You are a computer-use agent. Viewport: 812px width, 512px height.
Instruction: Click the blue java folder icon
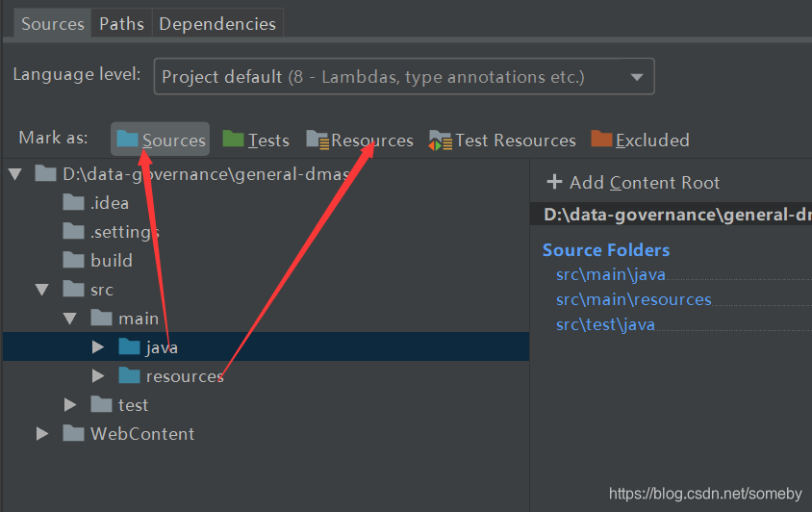pyautogui.click(x=129, y=346)
